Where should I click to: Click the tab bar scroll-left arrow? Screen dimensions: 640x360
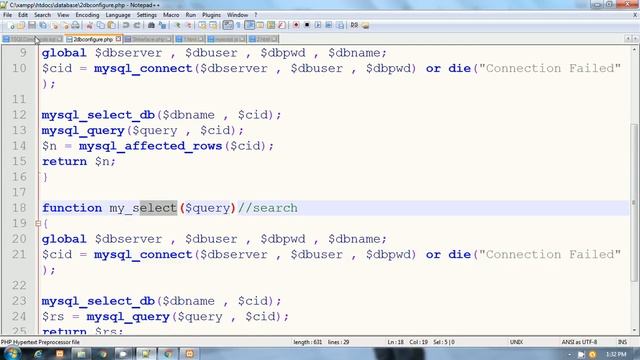pyautogui.click(x=628, y=39)
